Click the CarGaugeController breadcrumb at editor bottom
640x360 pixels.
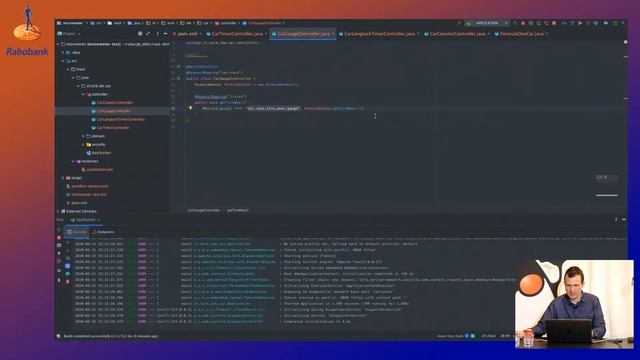pyautogui.click(x=204, y=210)
